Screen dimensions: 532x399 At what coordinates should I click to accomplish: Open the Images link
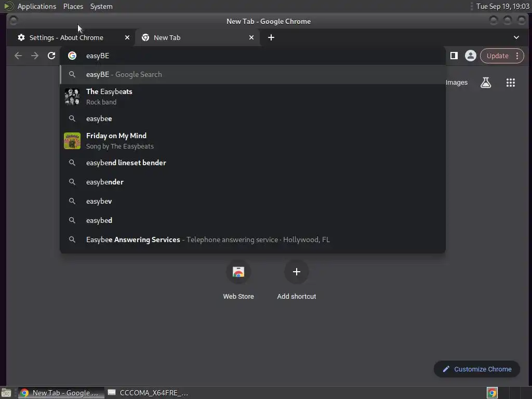tap(456, 83)
